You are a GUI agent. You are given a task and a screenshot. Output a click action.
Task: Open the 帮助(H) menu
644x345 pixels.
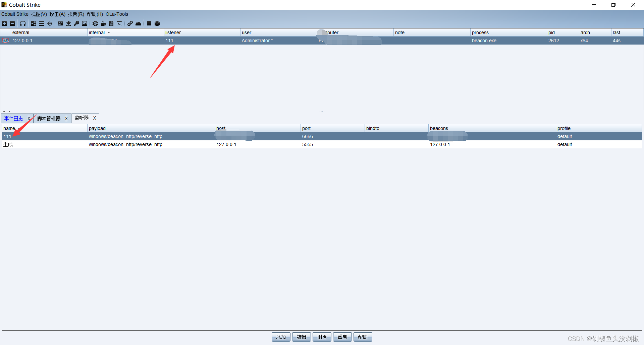[95, 14]
